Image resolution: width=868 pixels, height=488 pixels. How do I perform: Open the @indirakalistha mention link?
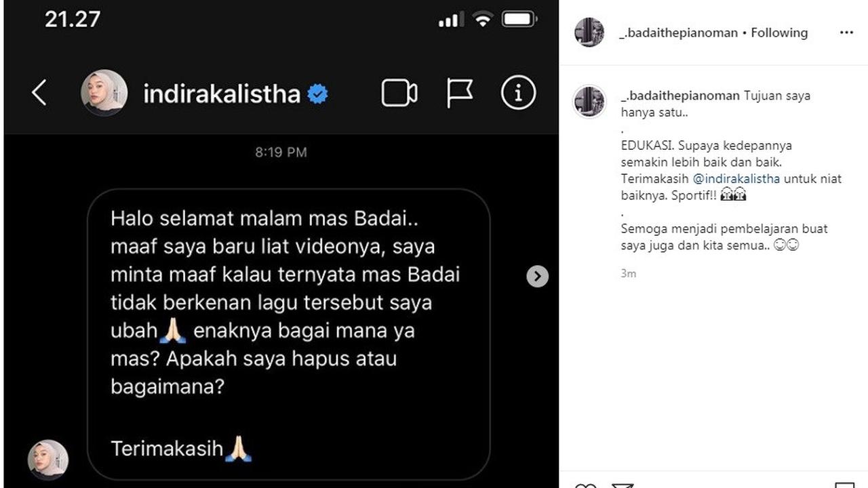pos(736,179)
